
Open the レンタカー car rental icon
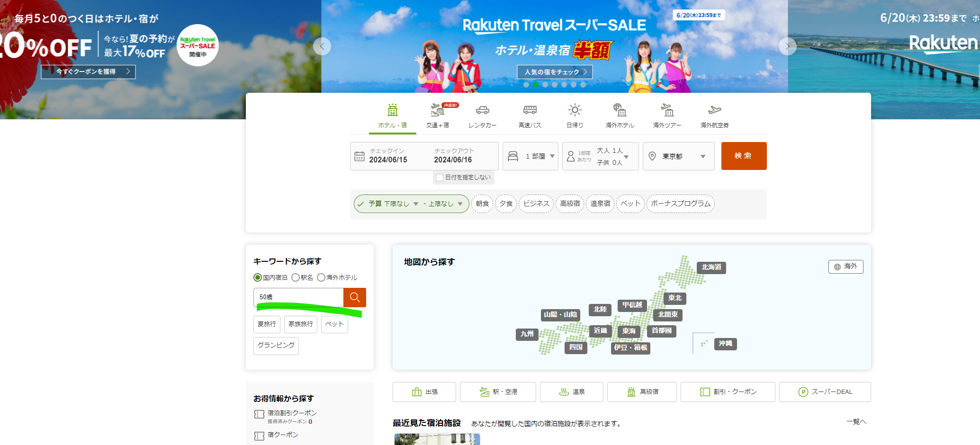(483, 110)
